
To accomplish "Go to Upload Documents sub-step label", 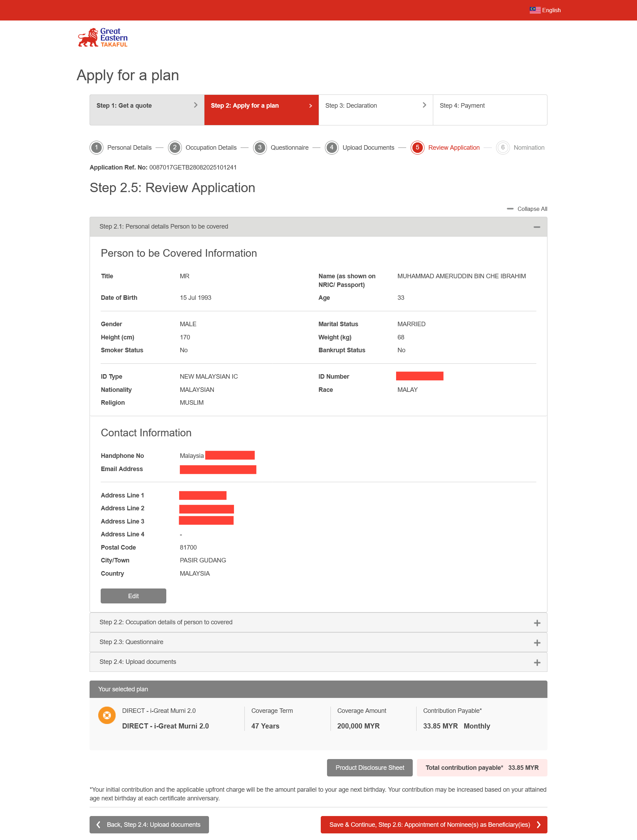I will click(368, 148).
